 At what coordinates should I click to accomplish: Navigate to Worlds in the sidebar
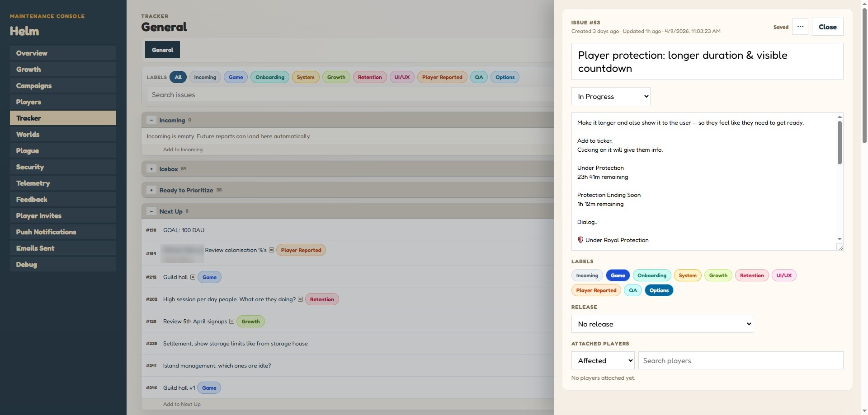28,134
